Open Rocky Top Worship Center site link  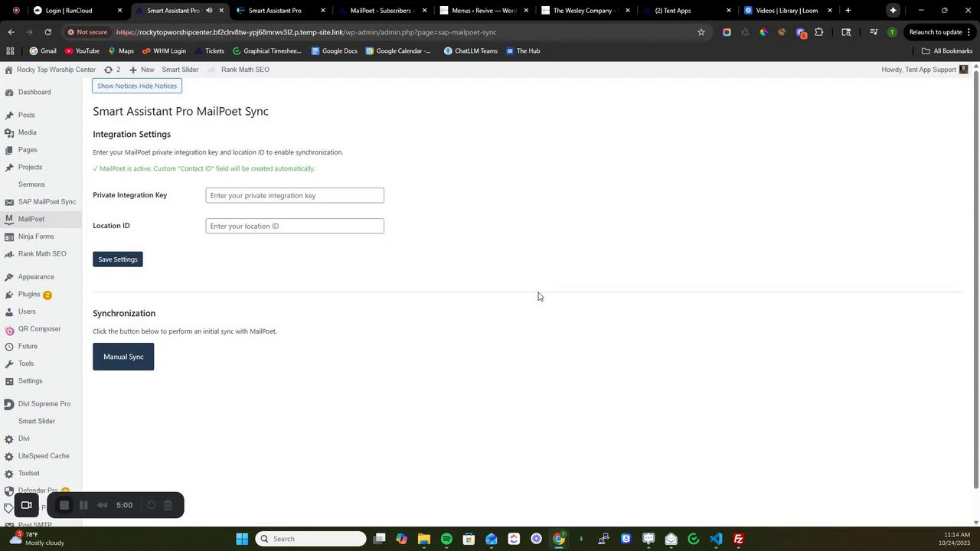click(50, 70)
